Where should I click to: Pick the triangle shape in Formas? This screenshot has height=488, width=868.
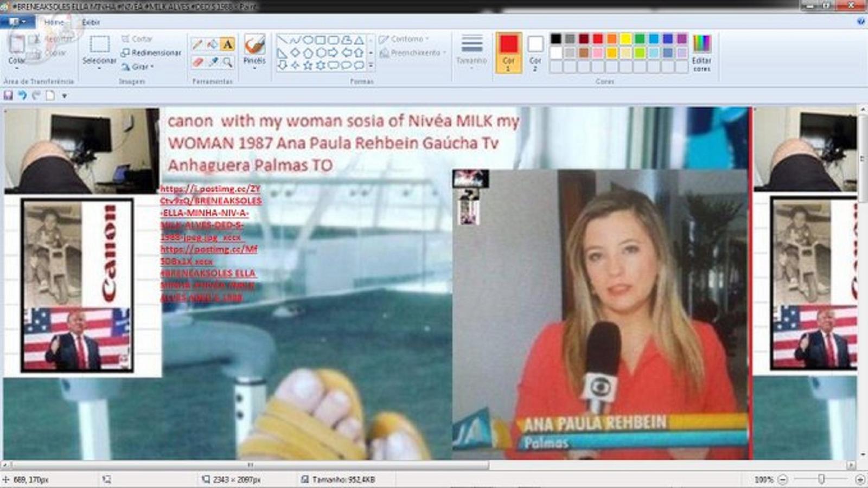(x=359, y=40)
